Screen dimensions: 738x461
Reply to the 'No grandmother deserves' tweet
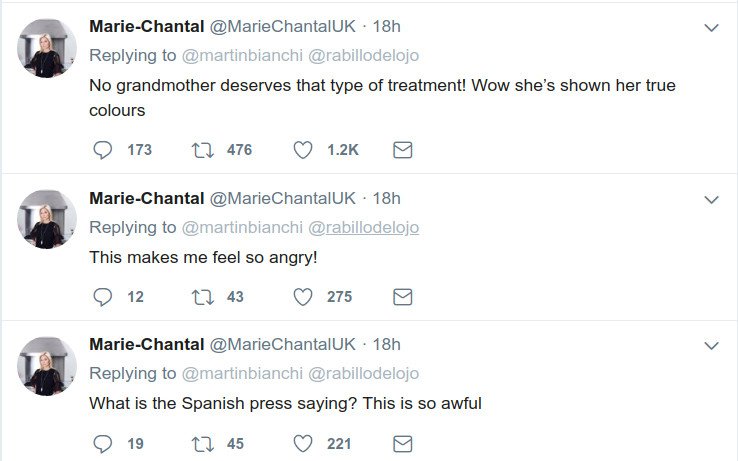tap(102, 150)
